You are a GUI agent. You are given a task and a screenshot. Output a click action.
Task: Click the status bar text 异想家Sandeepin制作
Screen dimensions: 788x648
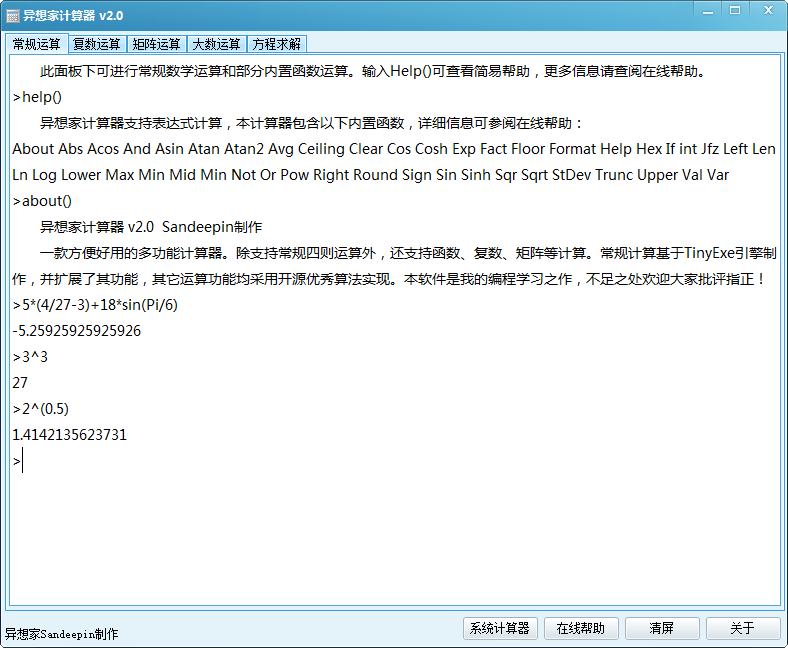(61, 634)
